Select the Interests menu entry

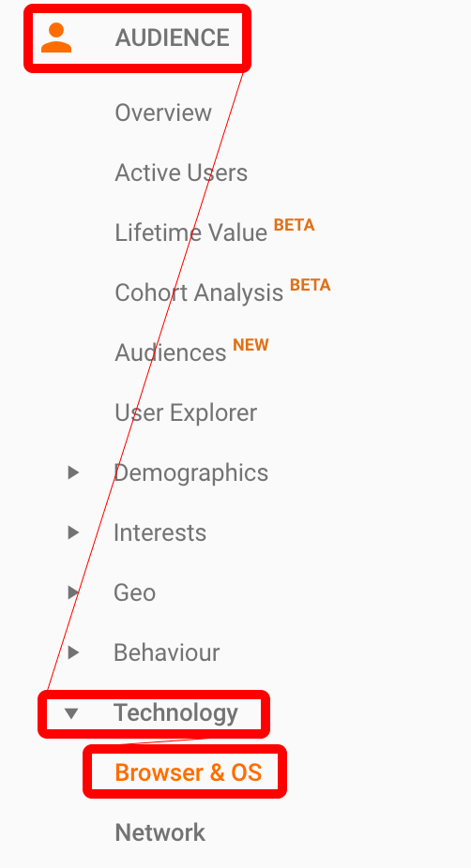(x=160, y=532)
